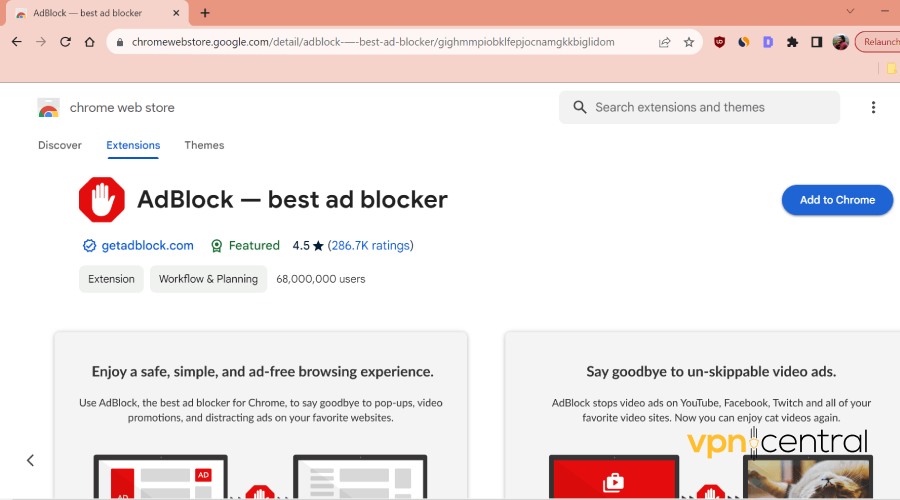The width and height of the screenshot is (900, 500).
Task: Open the purple D extension icon
Action: (x=768, y=42)
